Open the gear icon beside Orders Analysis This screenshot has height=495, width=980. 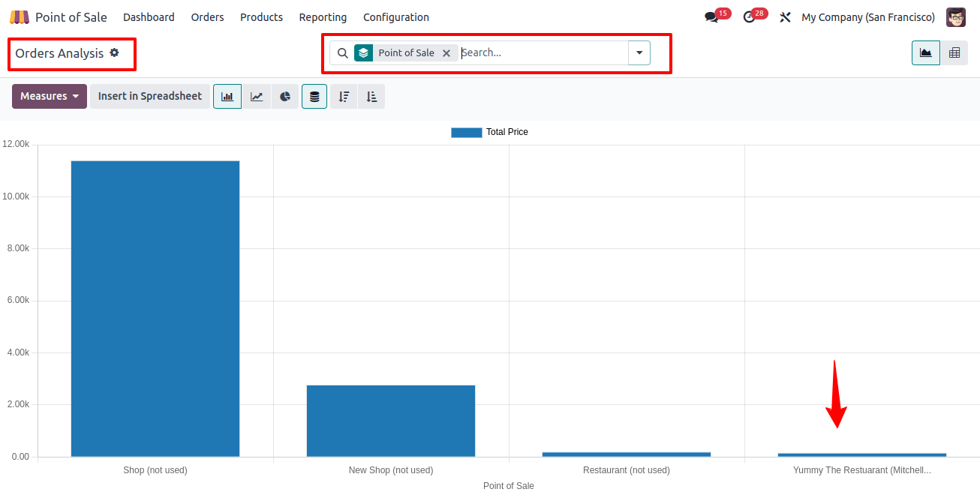coord(114,52)
